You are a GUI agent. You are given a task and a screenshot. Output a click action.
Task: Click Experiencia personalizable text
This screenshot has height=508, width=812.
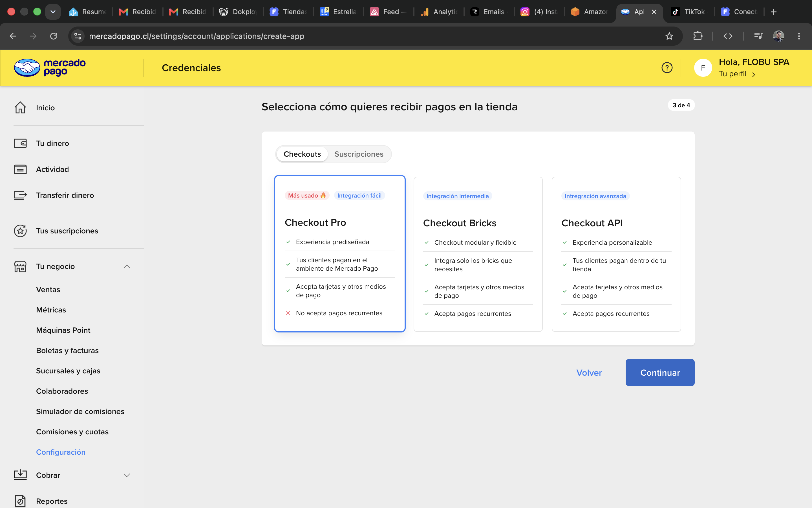tap(612, 243)
